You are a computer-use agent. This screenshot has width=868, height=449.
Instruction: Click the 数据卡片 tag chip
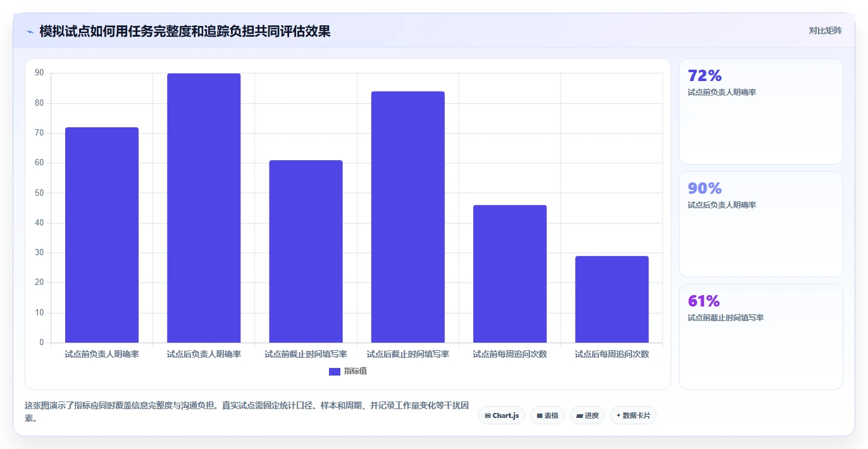point(633,415)
